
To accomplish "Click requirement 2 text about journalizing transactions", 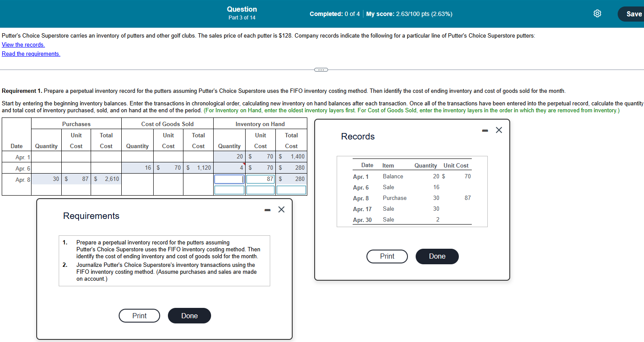I will [x=166, y=272].
